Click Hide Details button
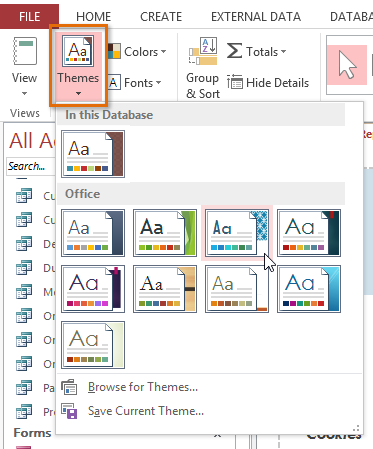The height and width of the screenshot is (449, 373). (268, 82)
